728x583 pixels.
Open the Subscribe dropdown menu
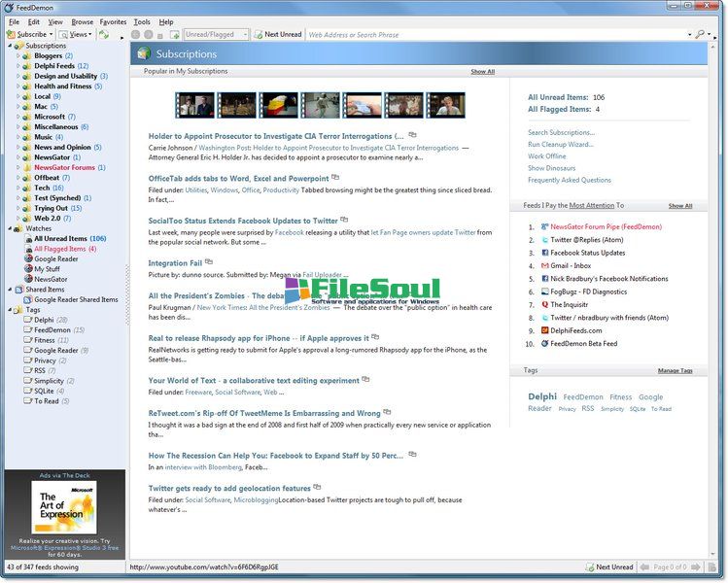27,34
